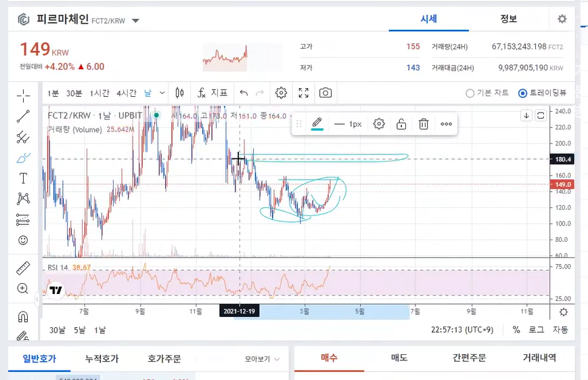Select the crosshair cursor tool
The width and height of the screenshot is (588, 380).
point(23,96)
